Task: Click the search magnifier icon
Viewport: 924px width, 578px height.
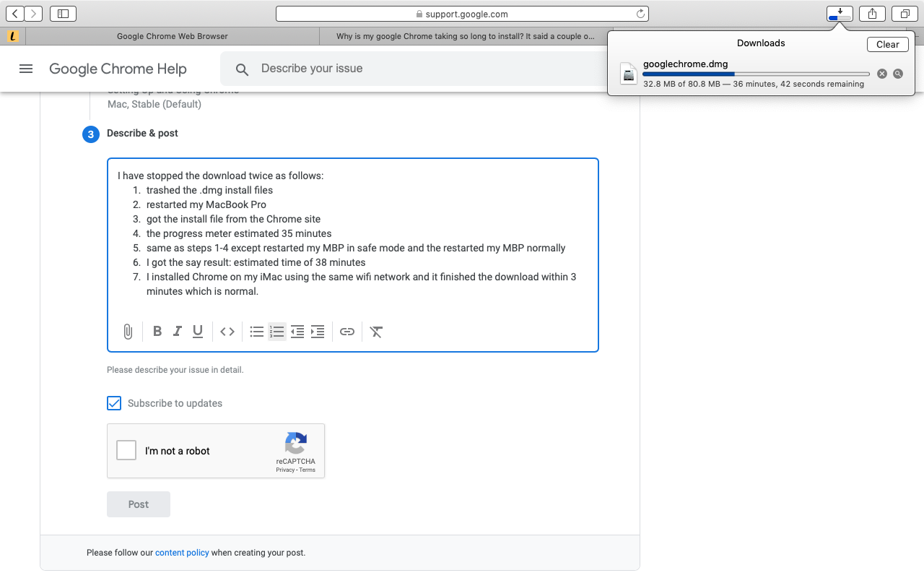Action: [x=243, y=69]
